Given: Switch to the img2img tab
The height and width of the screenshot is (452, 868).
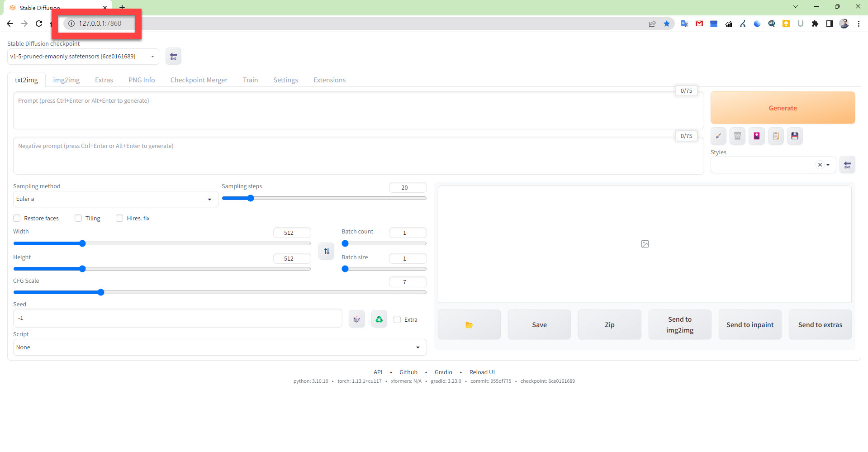Looking at the screenshot, I should pyautogui.click(x=66, y=80).
